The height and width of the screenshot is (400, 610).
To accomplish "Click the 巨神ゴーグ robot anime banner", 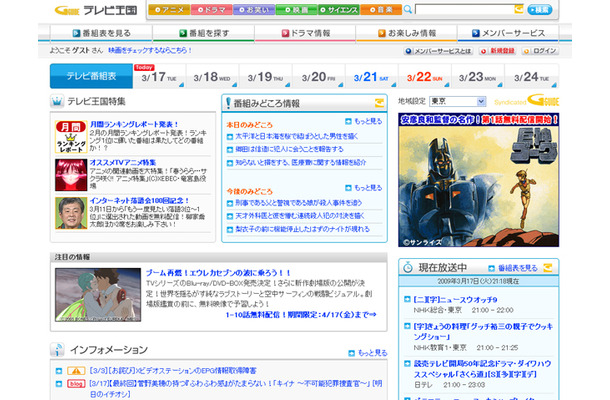I will tap(479, 180).
